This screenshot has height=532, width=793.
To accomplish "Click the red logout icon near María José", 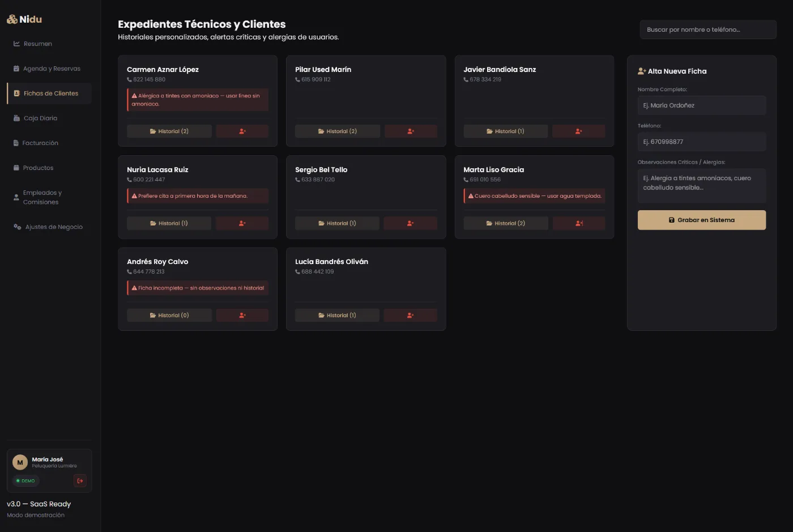I will click(x=80, y=481).
